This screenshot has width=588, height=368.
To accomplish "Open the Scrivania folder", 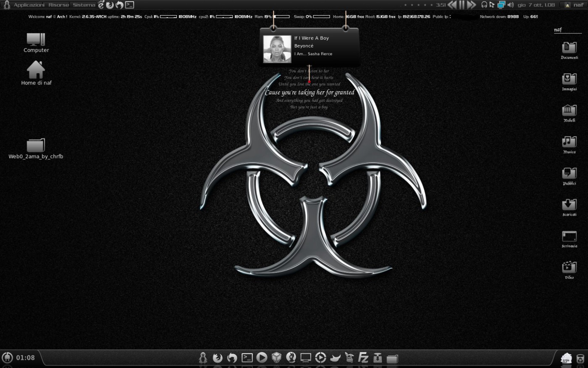I will (570, 239).
